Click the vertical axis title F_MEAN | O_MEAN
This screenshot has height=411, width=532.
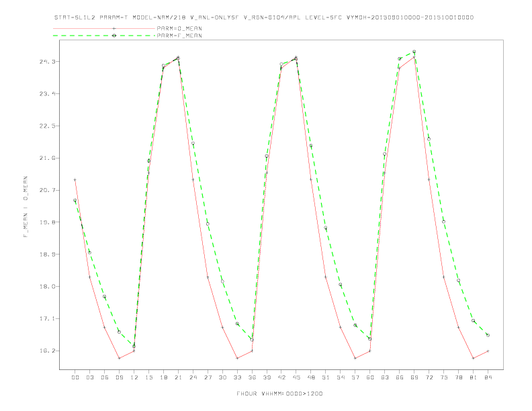coord(26,207)
